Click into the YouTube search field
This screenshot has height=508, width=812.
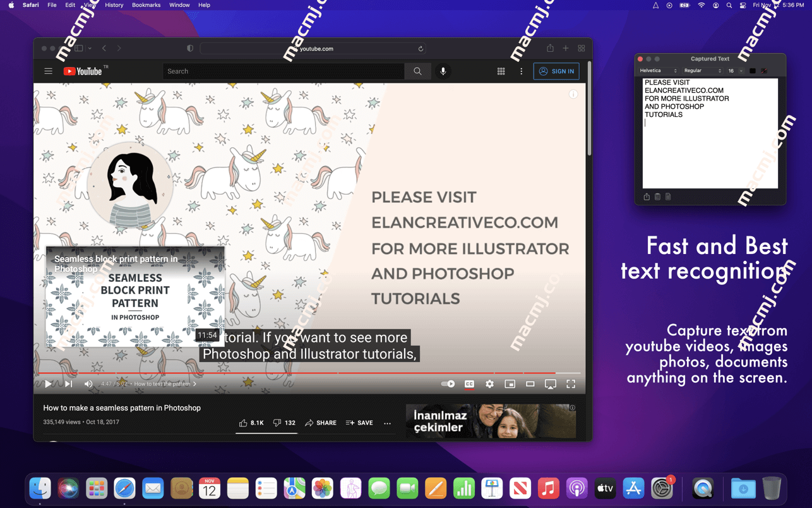tap(284, 71)
